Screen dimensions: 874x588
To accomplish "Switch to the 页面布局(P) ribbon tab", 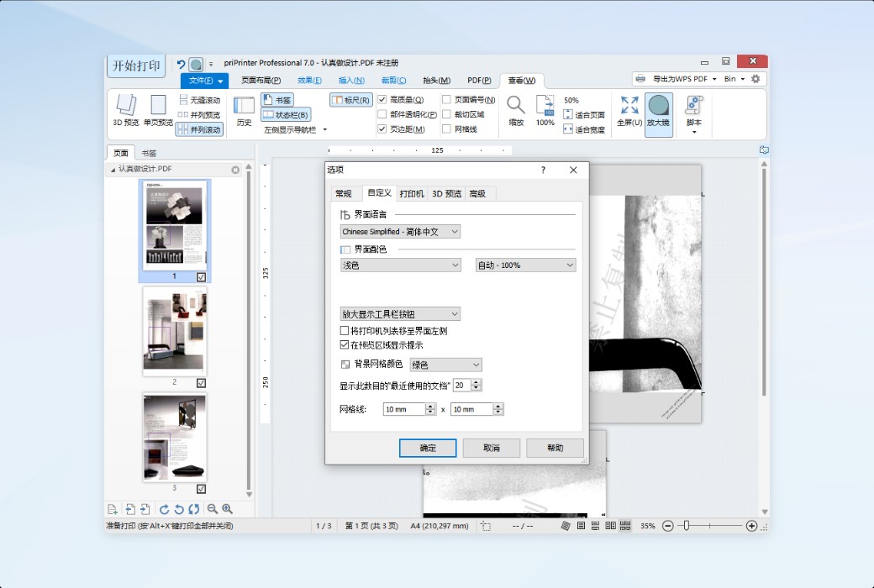I will coord(261,81).
